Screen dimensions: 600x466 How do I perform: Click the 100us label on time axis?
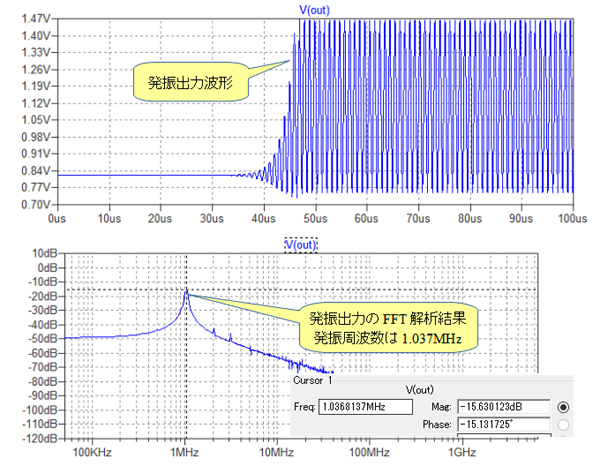[x=570, y=216]
